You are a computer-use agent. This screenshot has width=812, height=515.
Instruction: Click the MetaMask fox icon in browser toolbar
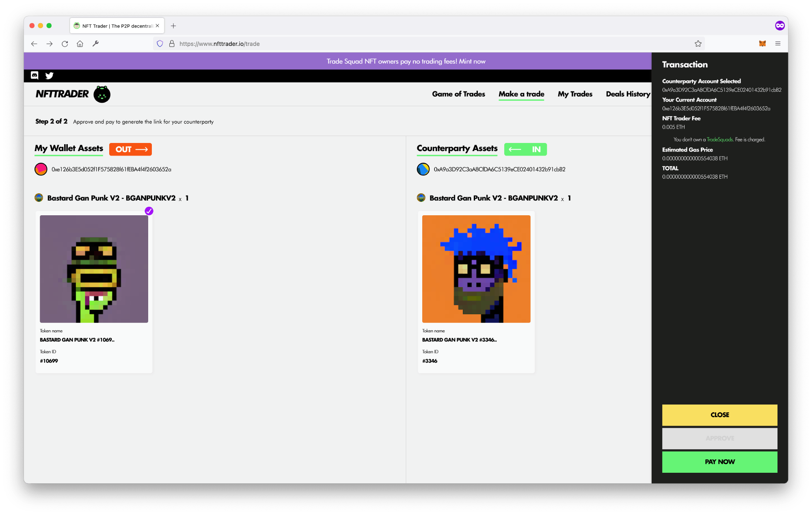click(762, 43)
